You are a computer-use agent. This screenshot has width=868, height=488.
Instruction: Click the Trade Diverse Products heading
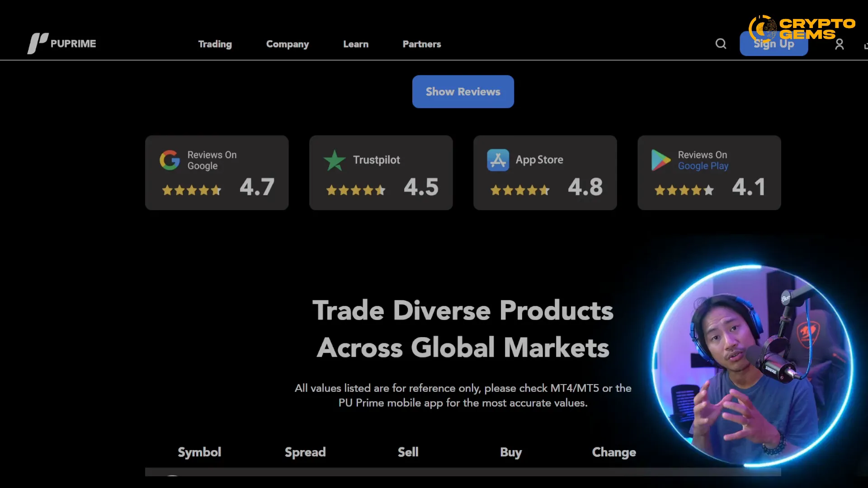[463, 329]
